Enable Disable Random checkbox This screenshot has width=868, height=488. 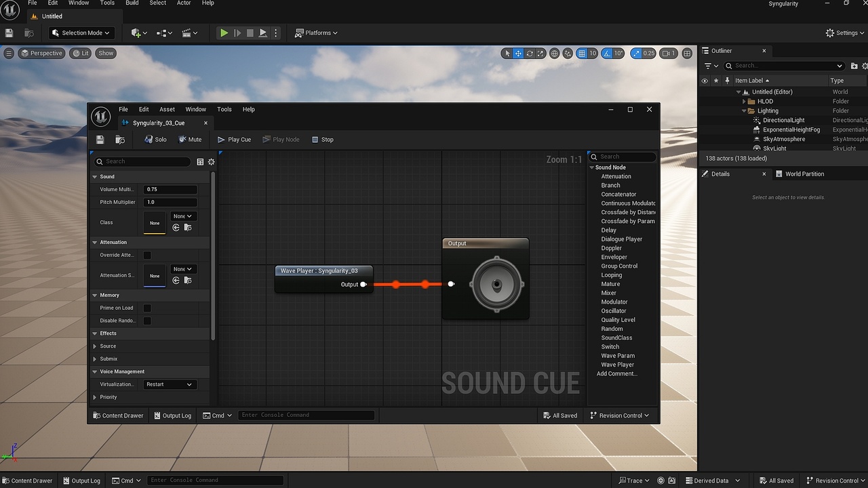(x=147, y=321)
